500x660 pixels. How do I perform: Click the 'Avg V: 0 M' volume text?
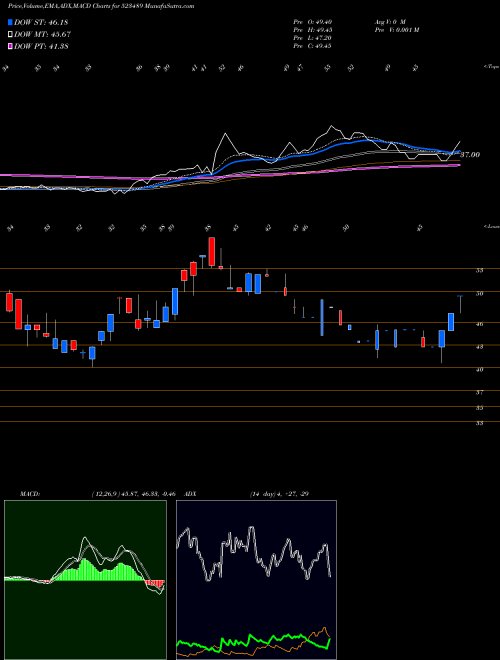pos(389,21)
